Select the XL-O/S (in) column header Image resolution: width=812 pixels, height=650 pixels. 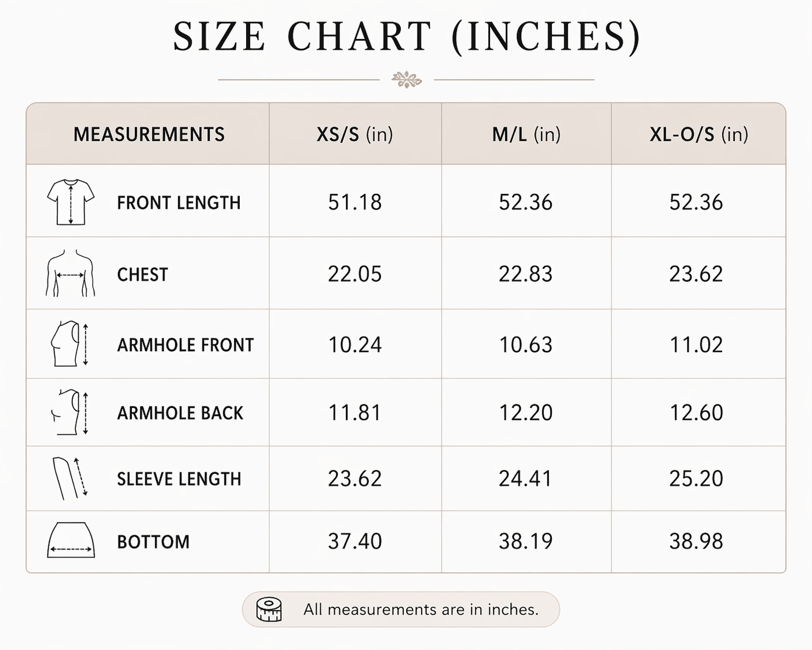coord(699,134)
